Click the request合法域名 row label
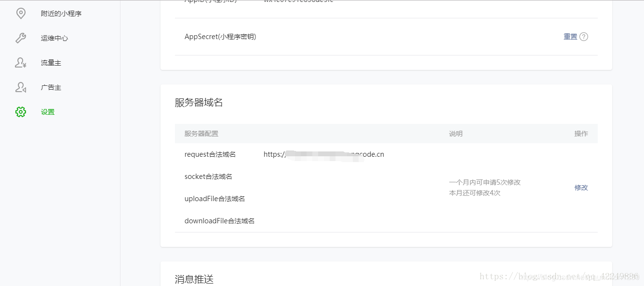 (x=210, y=154)
